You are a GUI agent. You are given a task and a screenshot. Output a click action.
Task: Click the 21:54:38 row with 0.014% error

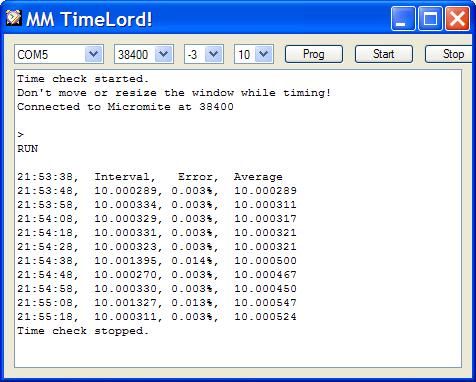157,261
